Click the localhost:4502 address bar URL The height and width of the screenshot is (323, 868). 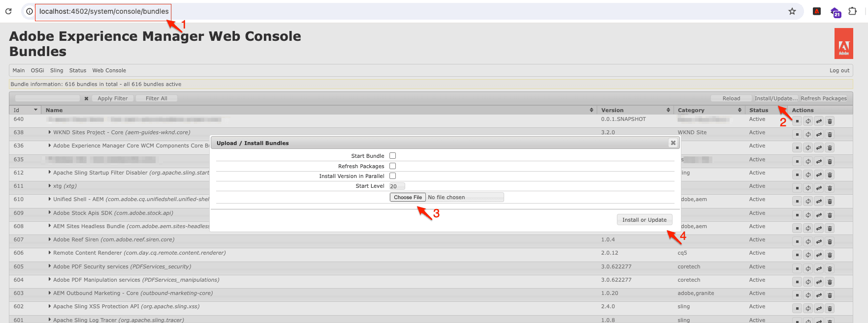point(104,11)
